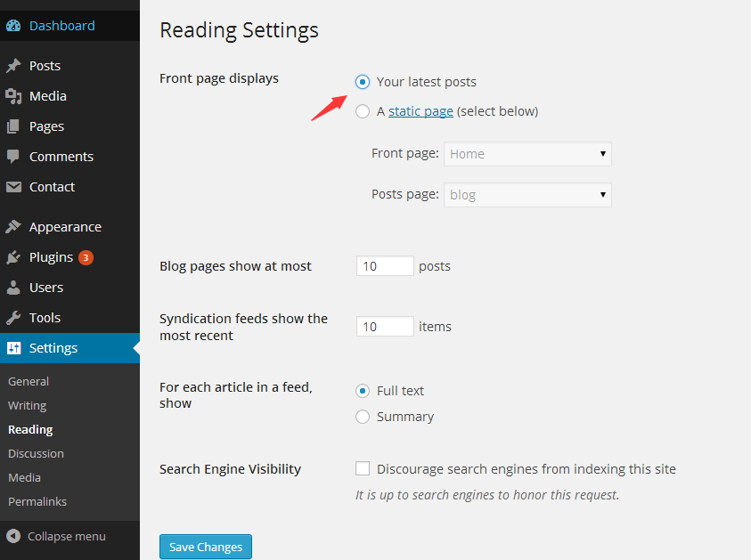Click the Comments speech bubble icon
The width and height of the screenshot is (751, 560).
(13, 157)
